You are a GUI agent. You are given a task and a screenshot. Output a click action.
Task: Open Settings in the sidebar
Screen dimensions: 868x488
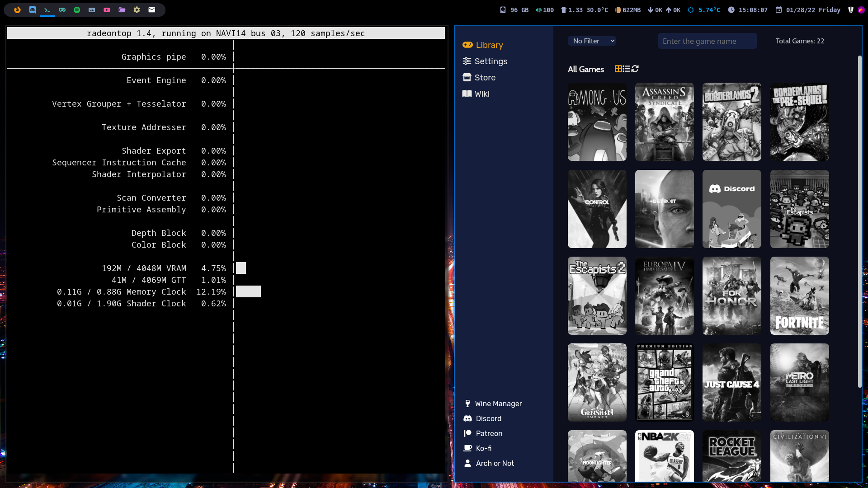pos(491,61)
